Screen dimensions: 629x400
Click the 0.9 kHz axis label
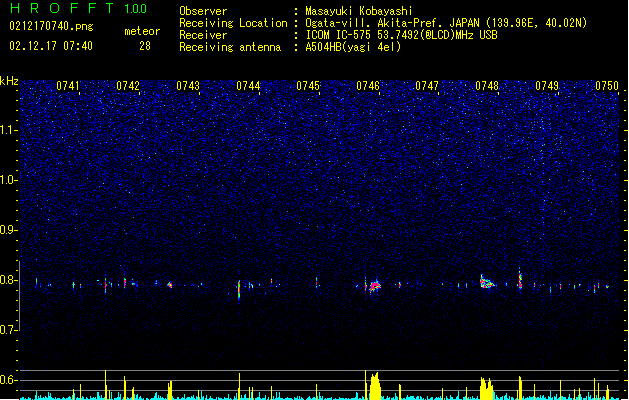[x=8, y=230]
